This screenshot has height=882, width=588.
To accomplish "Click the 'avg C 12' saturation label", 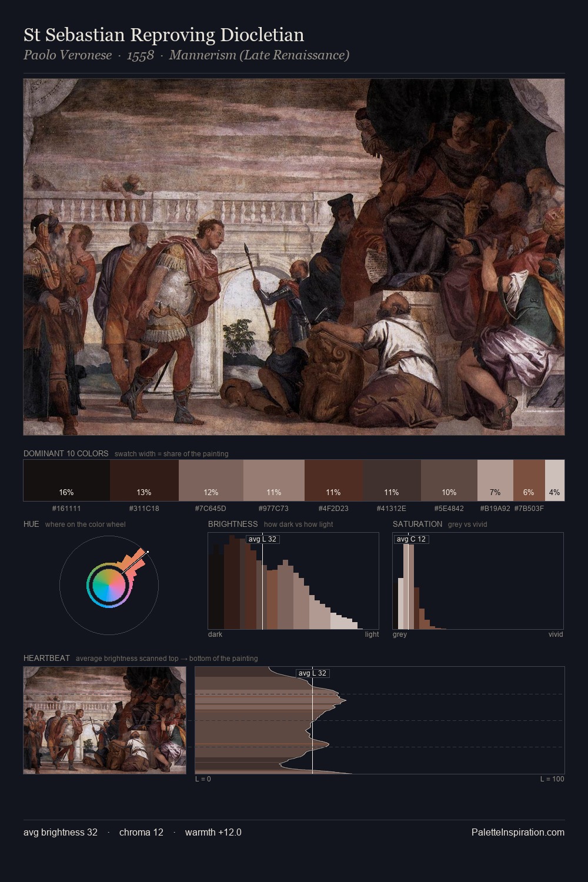I will [411, 539].
